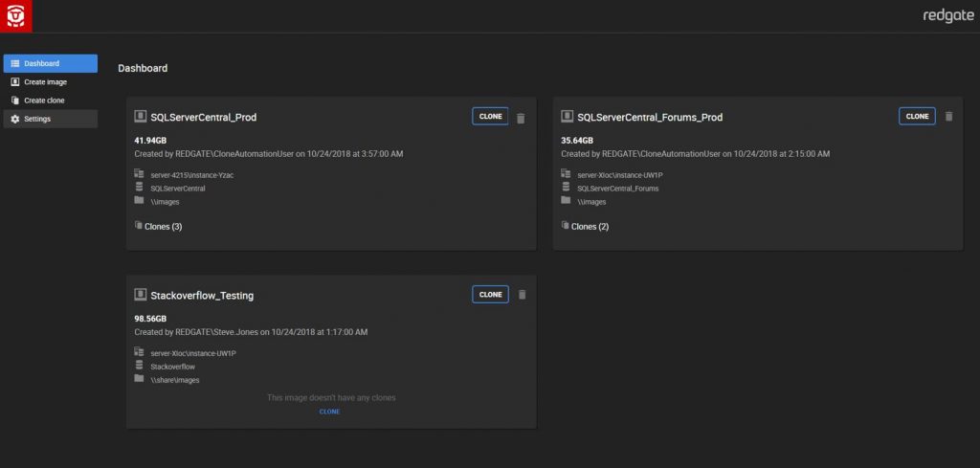Click the server icon in SQLServerCentral_Forums_Prod card
Viewport: 980px width, 468px height.
566,173
